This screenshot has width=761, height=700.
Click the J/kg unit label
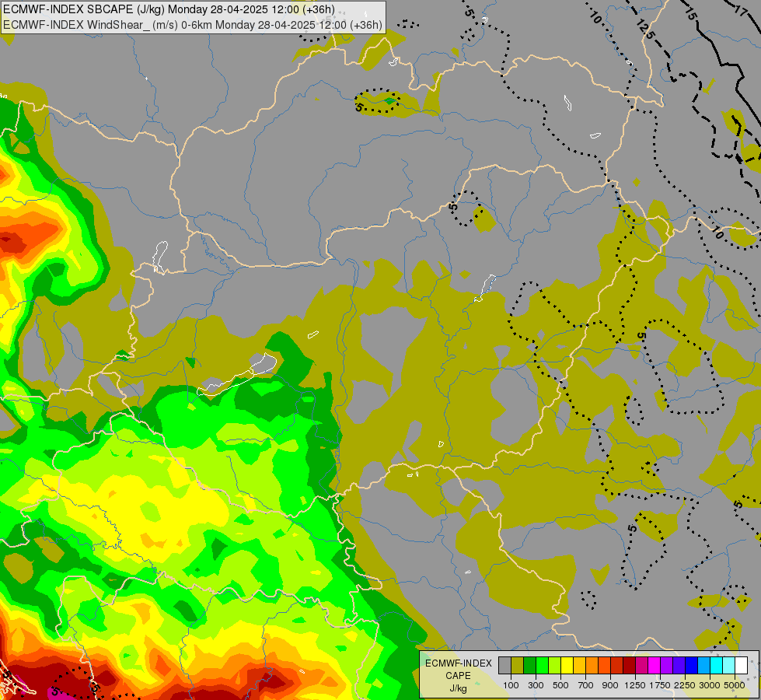458,688
